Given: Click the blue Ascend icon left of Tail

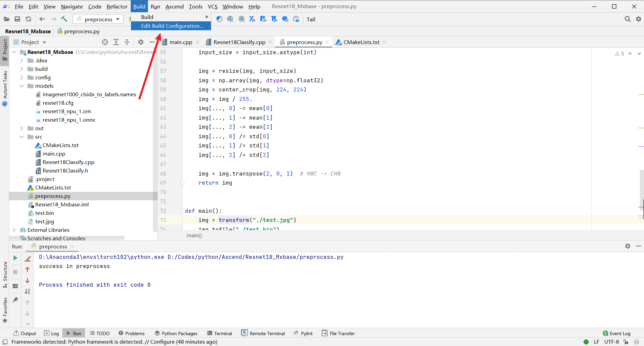Looking at the screenshot, I should point(296,19).
